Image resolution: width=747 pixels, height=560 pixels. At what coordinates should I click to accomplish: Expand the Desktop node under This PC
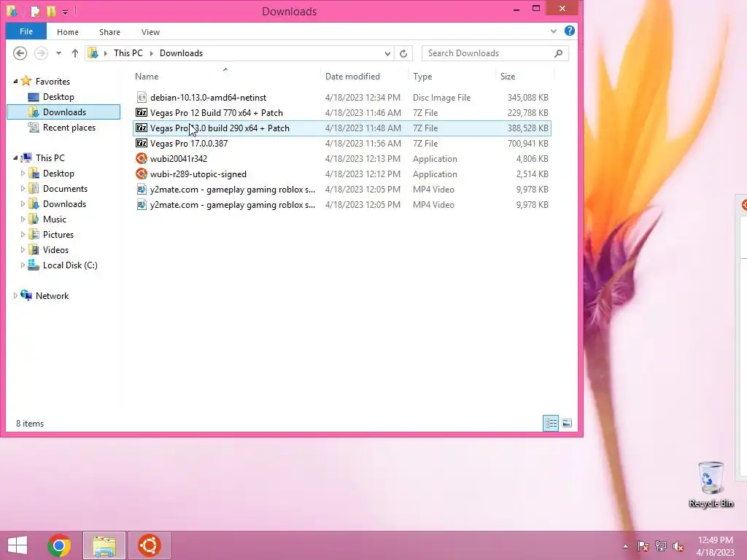(23, 174)
